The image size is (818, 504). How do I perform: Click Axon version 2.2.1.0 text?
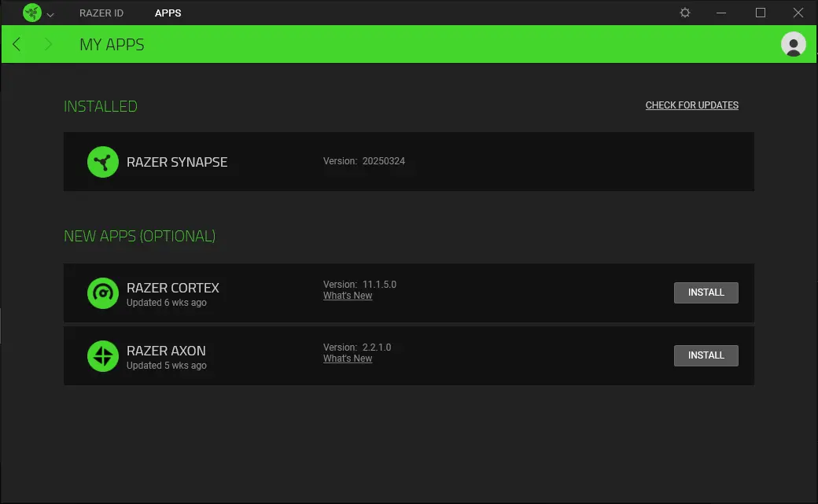[x=357, y=348]
